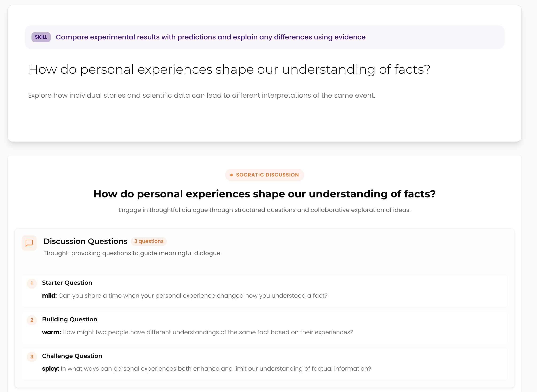The height and width of the screenshot is (392, 537).
Task: Select the warm question text
Action: [208, 332]
